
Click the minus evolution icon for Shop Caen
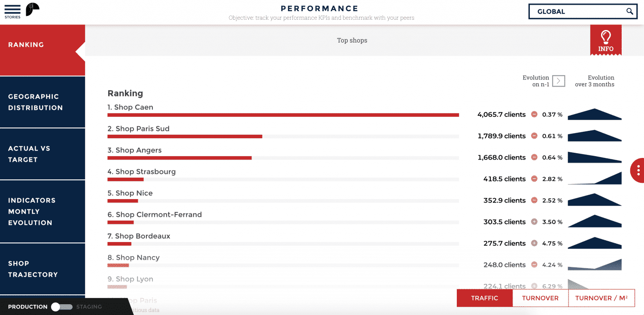(x=535, y=115)
